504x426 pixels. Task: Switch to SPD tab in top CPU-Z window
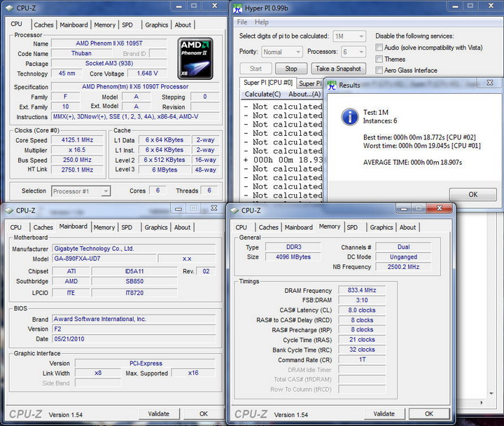click(x=127, y=25)
